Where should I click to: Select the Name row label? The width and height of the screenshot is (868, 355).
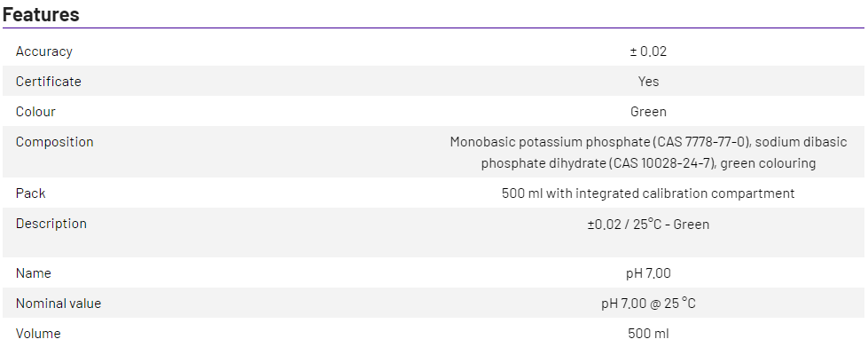click(x=34, y=273)
